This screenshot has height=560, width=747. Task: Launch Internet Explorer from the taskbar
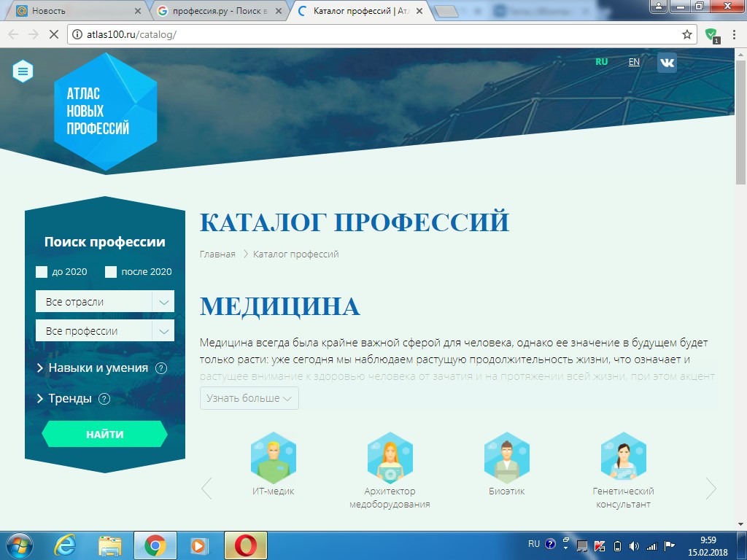point(65,545)
